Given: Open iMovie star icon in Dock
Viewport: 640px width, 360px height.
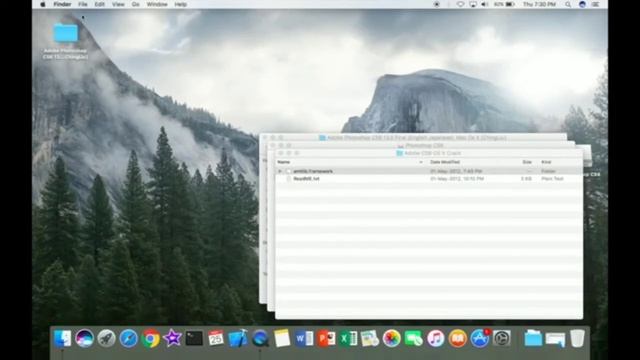Looking at the screenshot, I should tap(172, 338).
